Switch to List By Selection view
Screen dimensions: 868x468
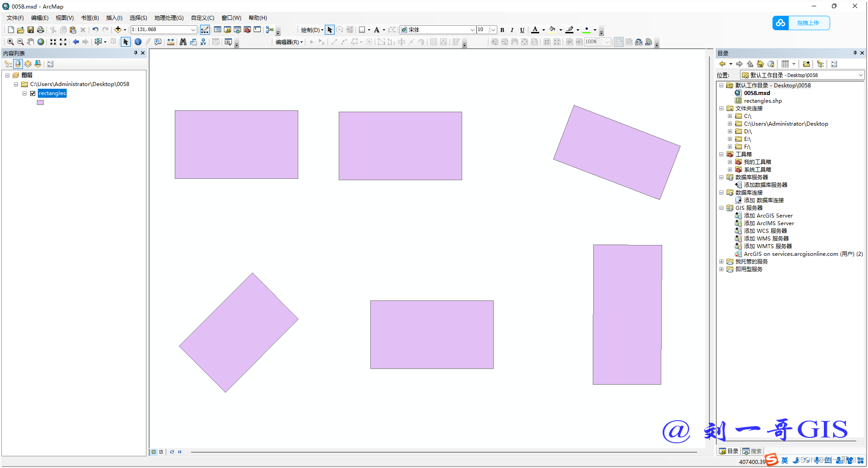(38, 64)
